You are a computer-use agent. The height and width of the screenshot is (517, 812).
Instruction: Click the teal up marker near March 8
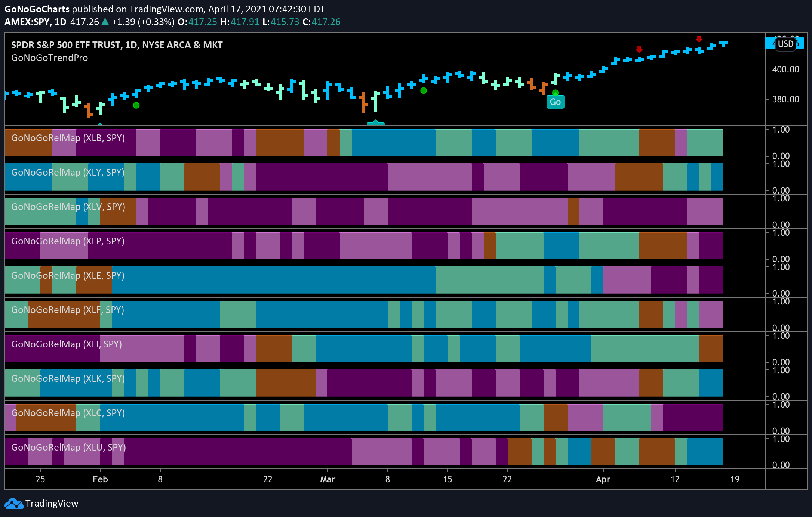pyautogui.click(x=376, y=123)
